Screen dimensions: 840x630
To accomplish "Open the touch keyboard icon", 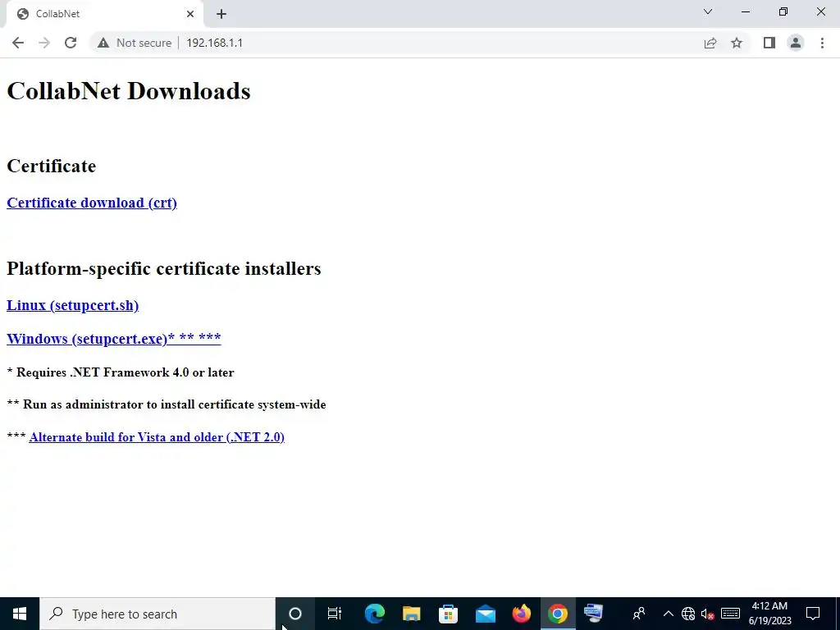I will [x=729, y=614].
